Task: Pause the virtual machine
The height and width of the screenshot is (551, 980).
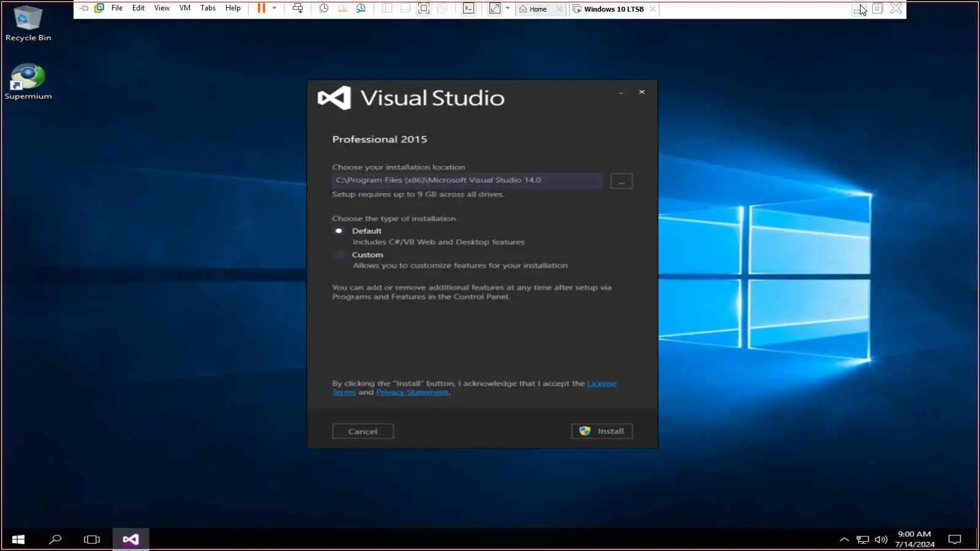Action: tap(262, 9)
